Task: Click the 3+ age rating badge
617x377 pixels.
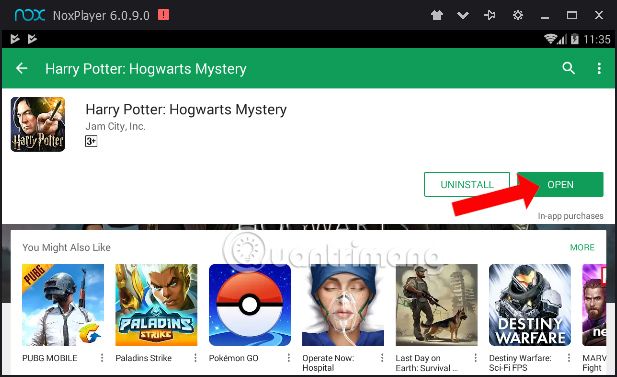Action: point(91,141)
